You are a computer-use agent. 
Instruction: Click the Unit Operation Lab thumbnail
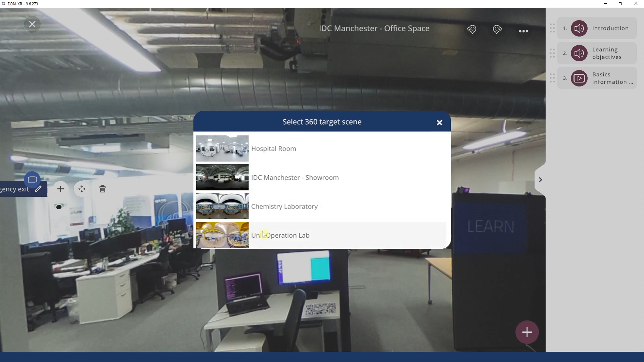pyautogui.click(x=222, y=235)
